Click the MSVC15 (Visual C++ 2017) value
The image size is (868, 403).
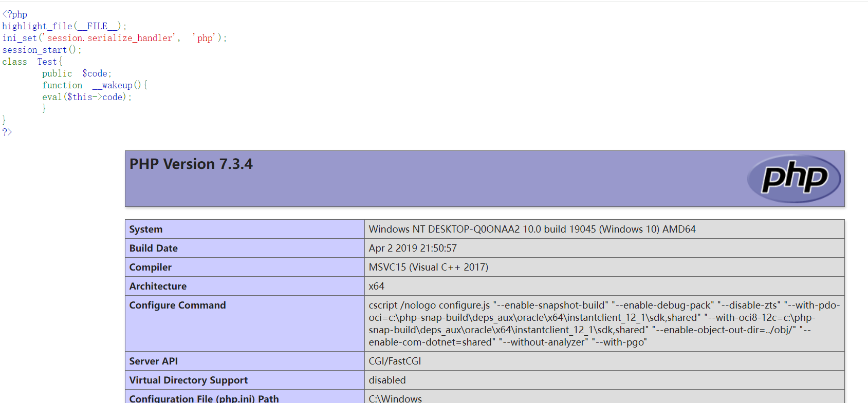[428, 267]
